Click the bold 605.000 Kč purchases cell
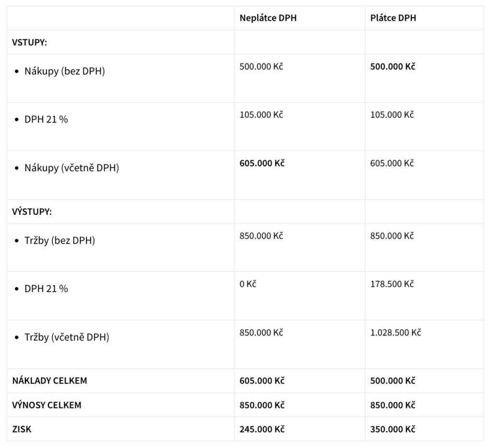Viewport: 490px width, 448px height. tap(262, 163)
